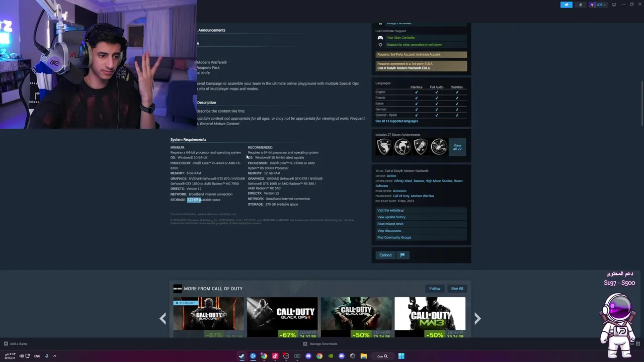Click the taskbar volume icon
The width and height of the screenshot is (644, 362).
click(x=21, y=356)
